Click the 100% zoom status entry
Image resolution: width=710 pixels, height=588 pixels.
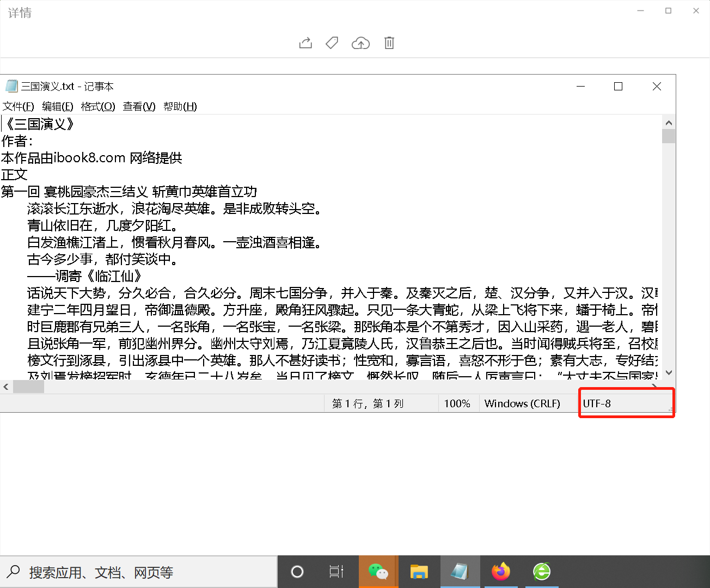coord(457,403)
